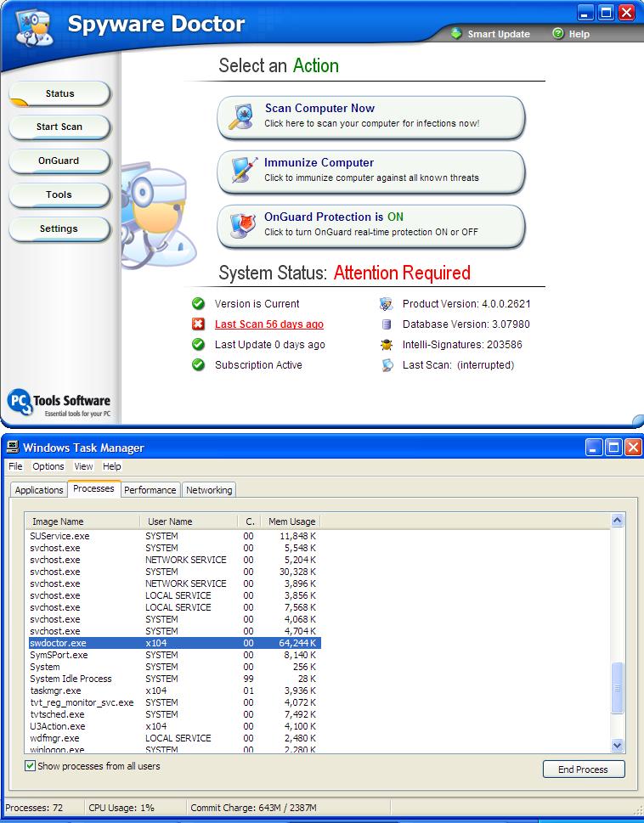The height and width of the screenshot is (823, 644).
Task: Select the Processes tab
Action: pos(94,488)
